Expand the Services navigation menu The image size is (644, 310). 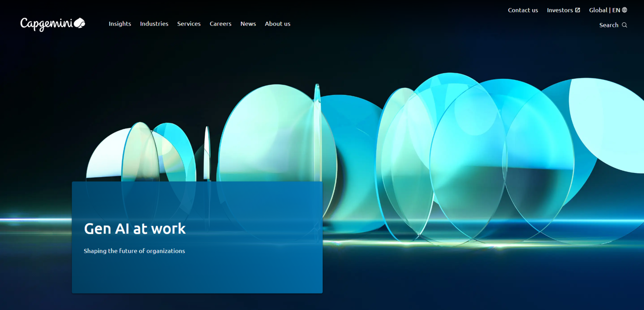(x=189, y=24)
